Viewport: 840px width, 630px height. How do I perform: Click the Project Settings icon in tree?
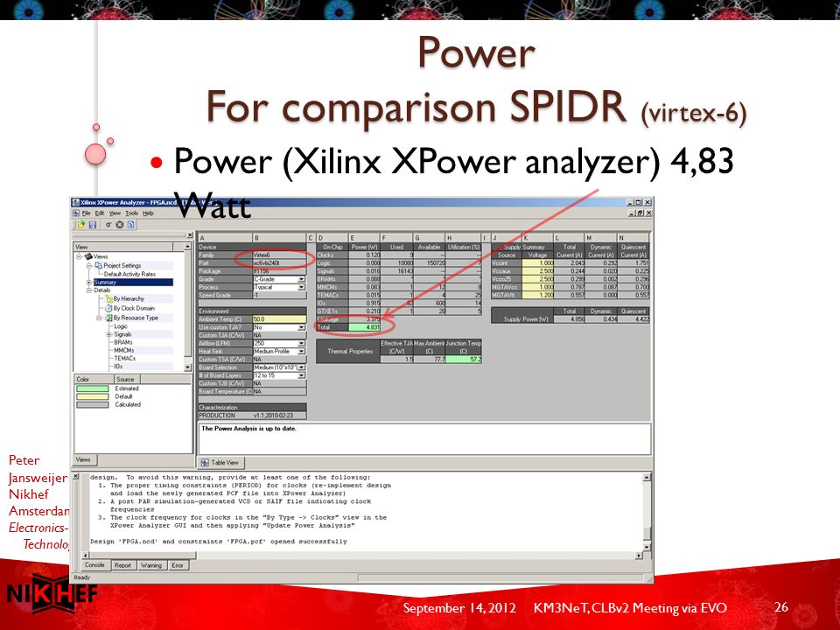(99, 266)
